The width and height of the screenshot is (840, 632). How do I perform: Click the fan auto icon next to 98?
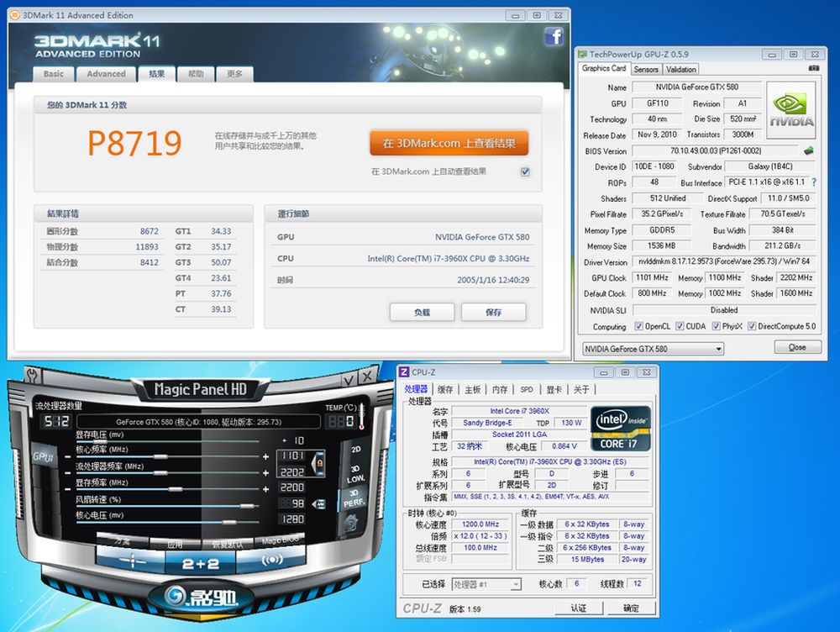(319, 504)
